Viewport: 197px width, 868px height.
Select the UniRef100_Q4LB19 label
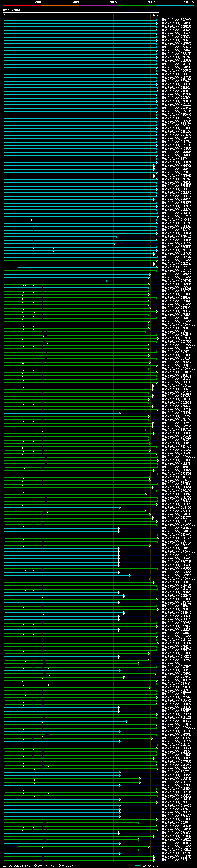coord(176,91)
